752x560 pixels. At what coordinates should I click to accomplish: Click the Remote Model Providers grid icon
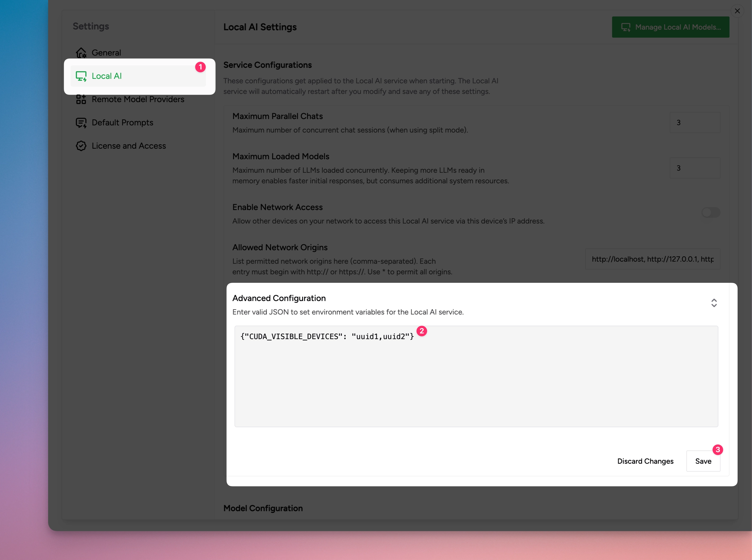(81, 99)
